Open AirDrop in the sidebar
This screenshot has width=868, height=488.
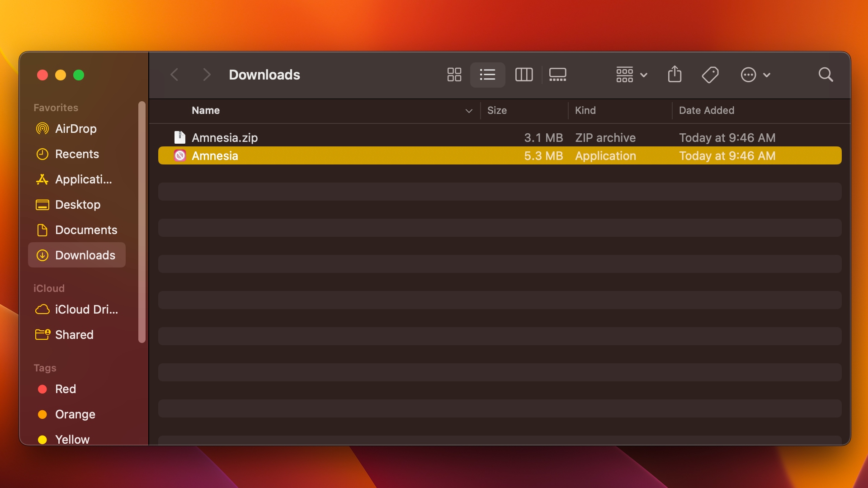(77, 129)
